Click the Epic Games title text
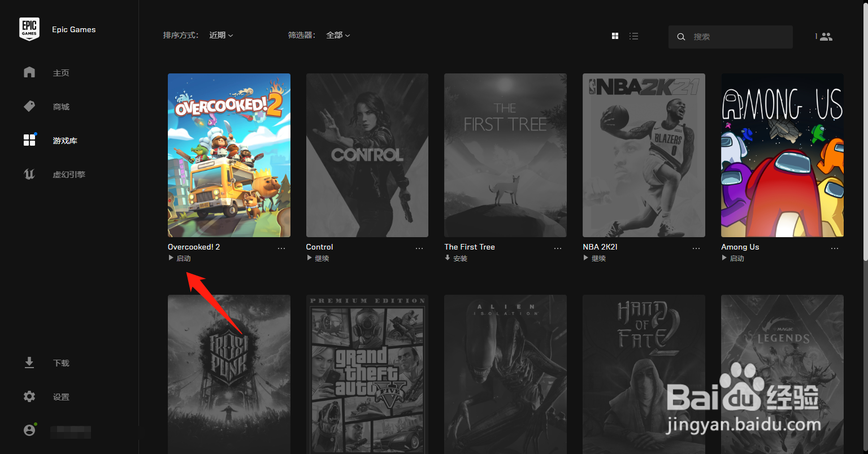868x454 pixels. (x=73, y=29)
